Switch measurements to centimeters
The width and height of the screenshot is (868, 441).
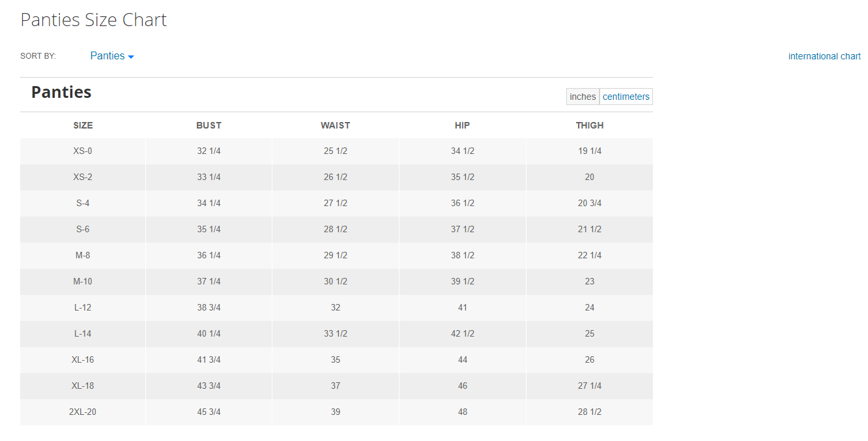pos(626,97)
